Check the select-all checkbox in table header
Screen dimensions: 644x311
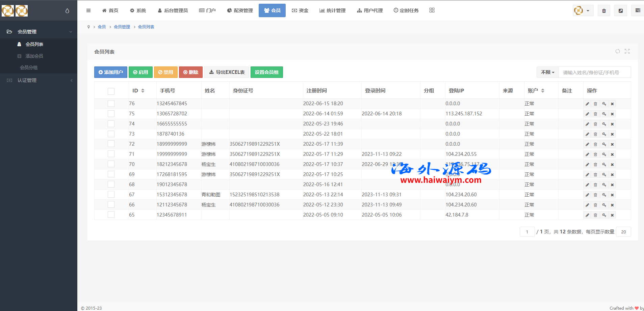click(111, 91)
